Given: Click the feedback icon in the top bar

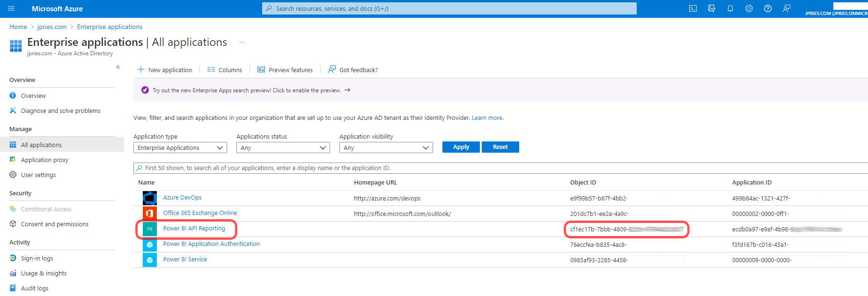Looking at the screenshot, I should 787,8.
